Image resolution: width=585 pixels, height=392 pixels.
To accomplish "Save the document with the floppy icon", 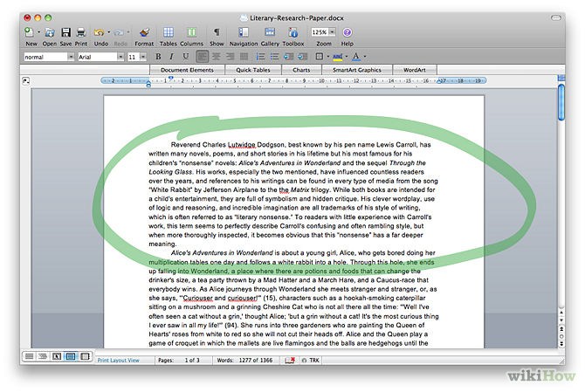I will point(66,32).
